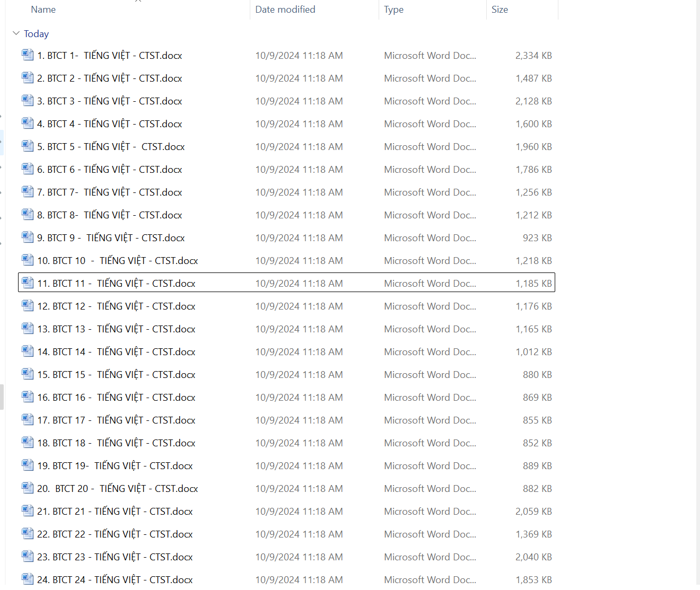Click Word icon of 1. BTCT 1 file
Image resolution: width=700 pixels, height=590 pixels.
[x=28, y=55]
